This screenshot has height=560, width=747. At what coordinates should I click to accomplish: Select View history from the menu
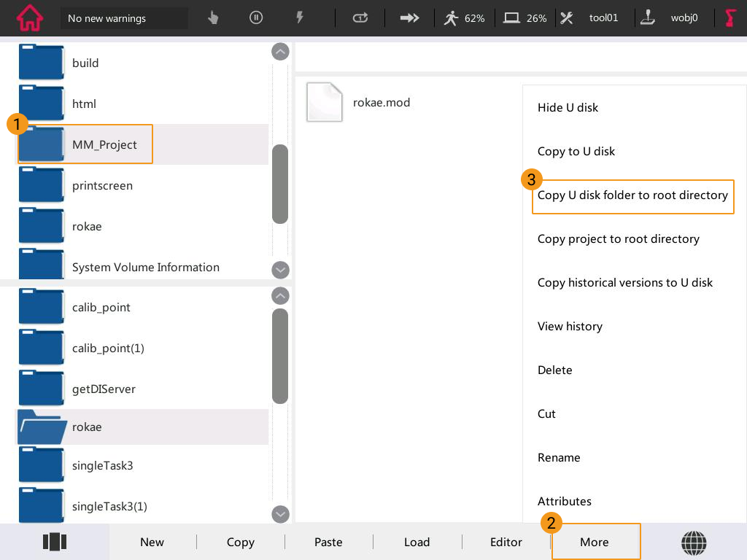(570, 327)
